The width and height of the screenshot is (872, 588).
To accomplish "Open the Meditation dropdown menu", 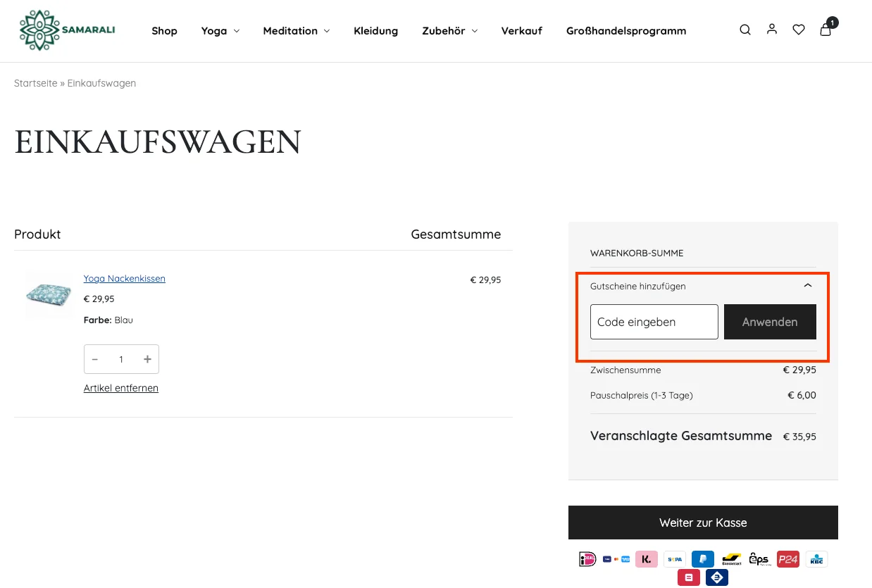I will coord(296,31).
